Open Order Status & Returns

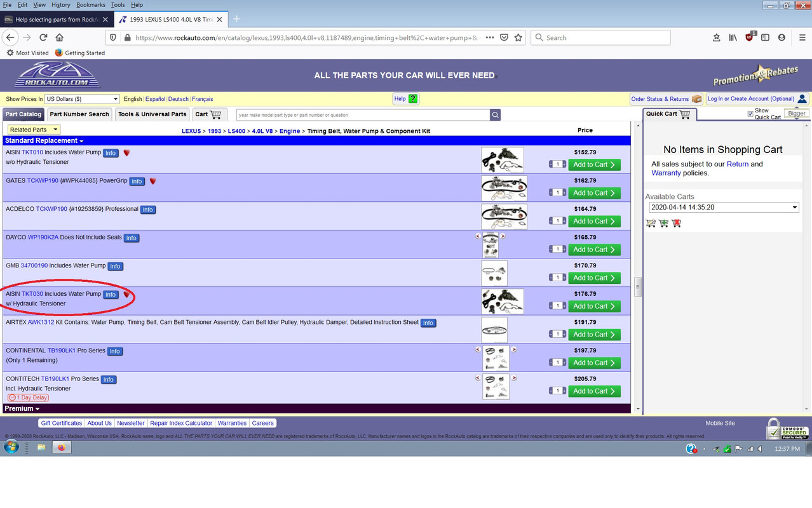tap(666, 99)
